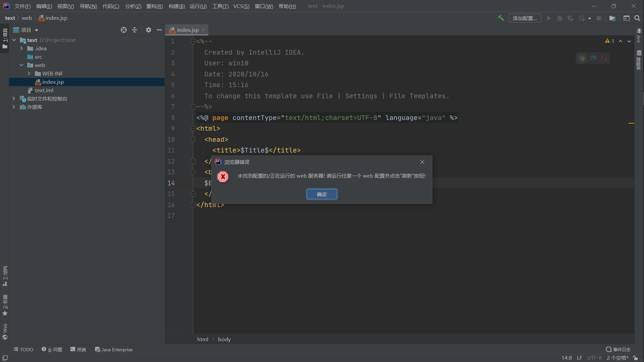This screenshot has width=644, height=362.
Task: Click the build project hammer icon
Action: point(501,18)
